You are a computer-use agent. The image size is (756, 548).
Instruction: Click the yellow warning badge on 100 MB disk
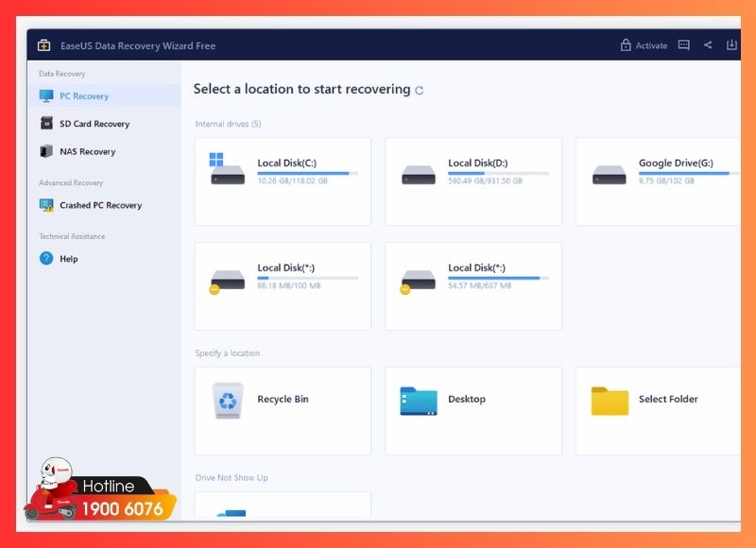pos(215,289)
